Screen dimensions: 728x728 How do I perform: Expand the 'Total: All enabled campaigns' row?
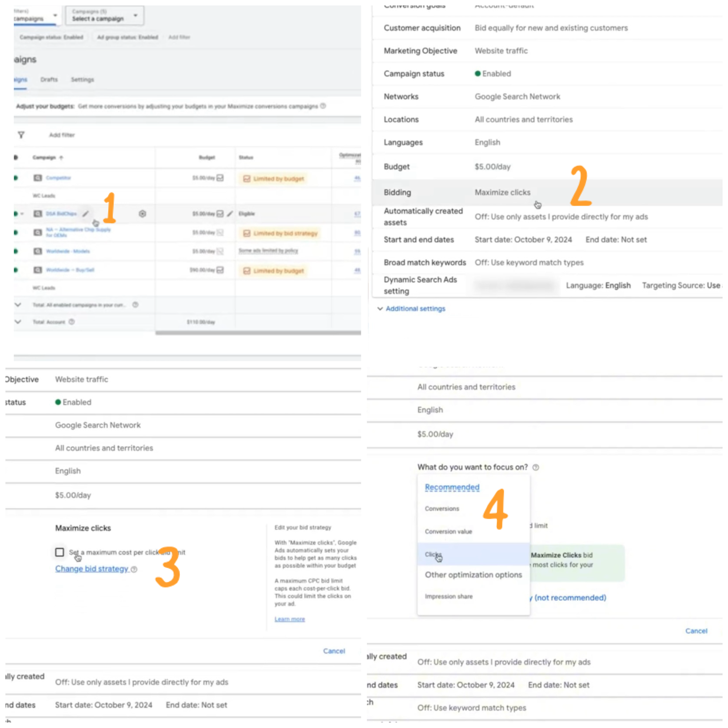pos(18,305)
